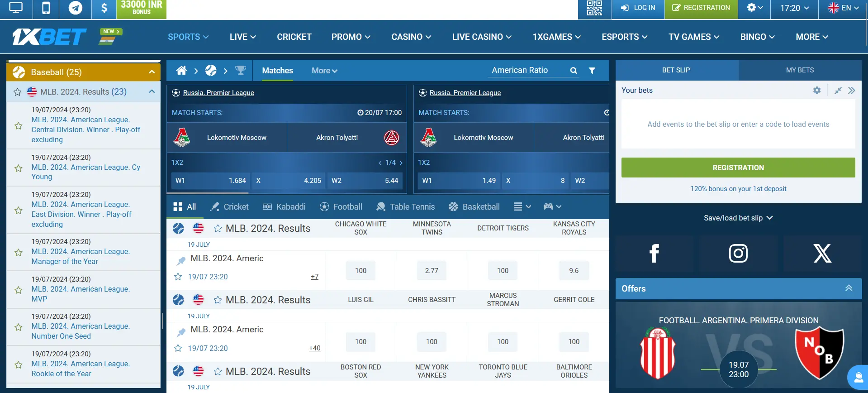Screen dimensions: 868x393
Task: Click the New badge near logo
Action: click(111, 32)
